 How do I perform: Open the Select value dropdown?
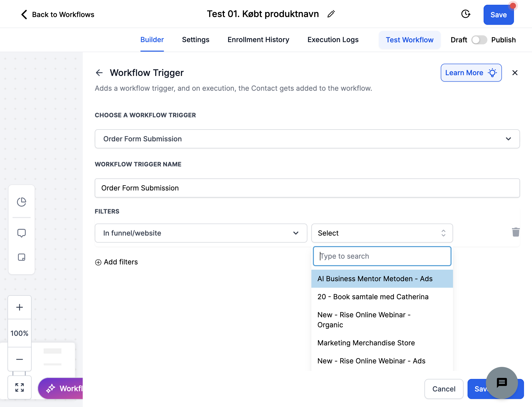click(x=382, y=233)
